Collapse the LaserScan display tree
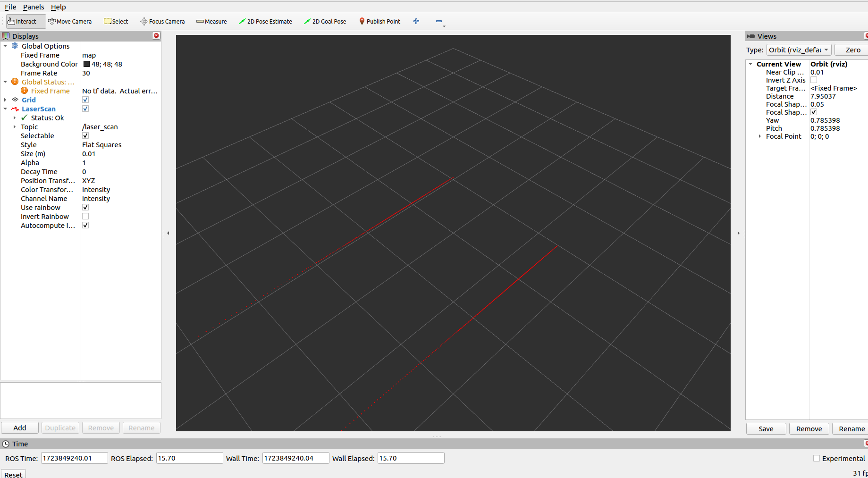The image size is (868, 478). pos(5,109)
